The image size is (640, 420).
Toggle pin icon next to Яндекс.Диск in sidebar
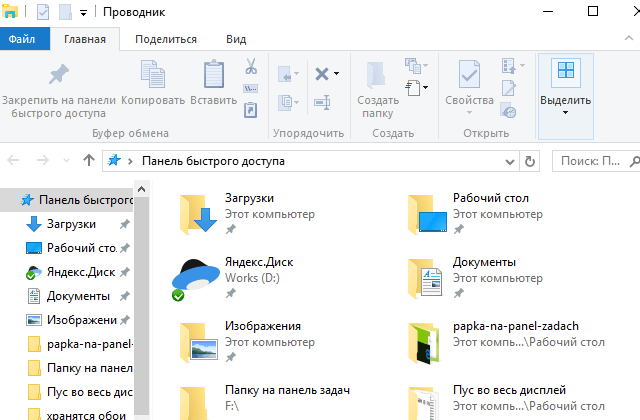point(125,272)
